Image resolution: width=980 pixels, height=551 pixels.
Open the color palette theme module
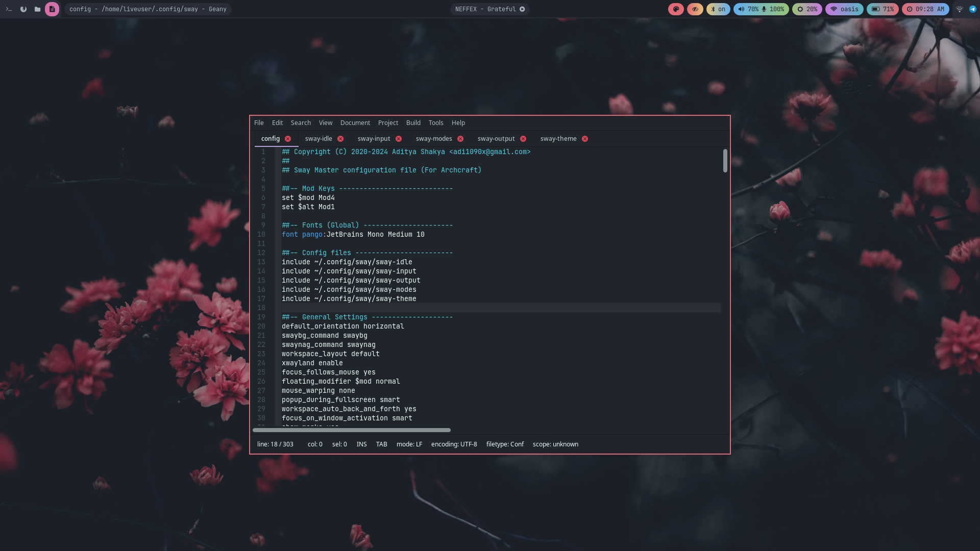coord(676,9)
